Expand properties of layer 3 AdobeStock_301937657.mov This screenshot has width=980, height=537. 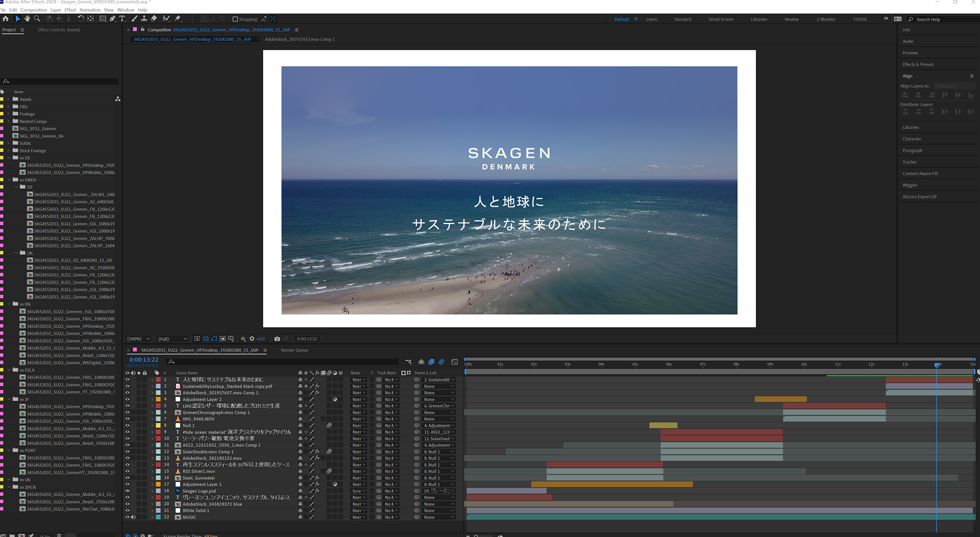pyautogui.click(x=152, y=393)
